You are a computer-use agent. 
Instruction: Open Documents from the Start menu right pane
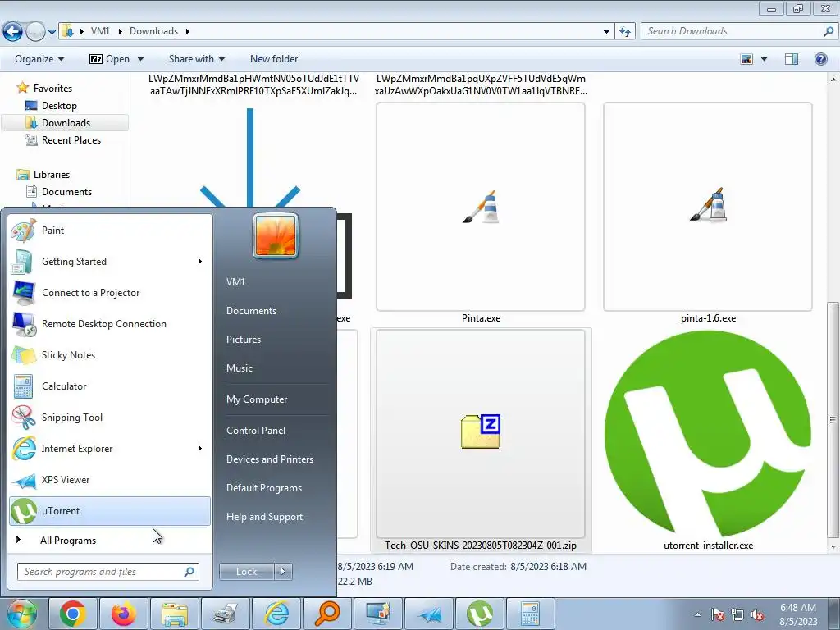tap(251, 311)
